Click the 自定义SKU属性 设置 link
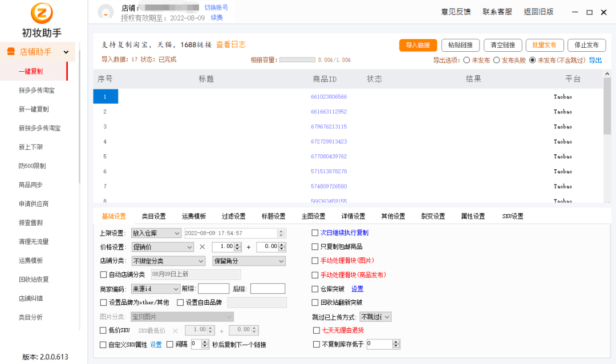 (156, 345)
